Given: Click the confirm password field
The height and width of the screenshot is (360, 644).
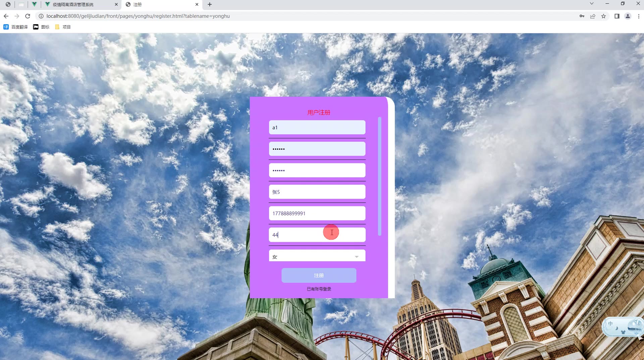Looking at the screenshot, I should click(317, 170).
